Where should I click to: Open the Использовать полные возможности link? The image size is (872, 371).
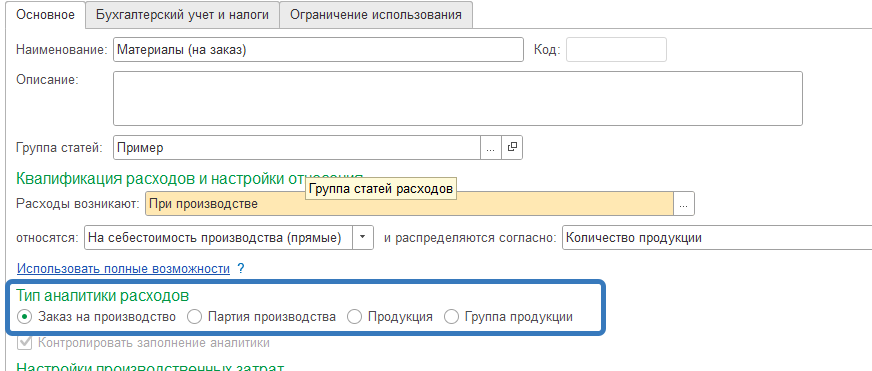pyautogui.click(x=123, y=269)
